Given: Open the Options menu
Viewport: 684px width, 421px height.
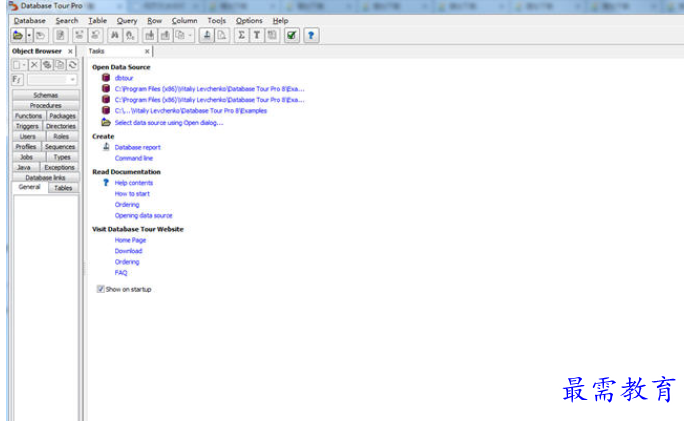Looking at the screenshot, I should (x=249, y=21).
